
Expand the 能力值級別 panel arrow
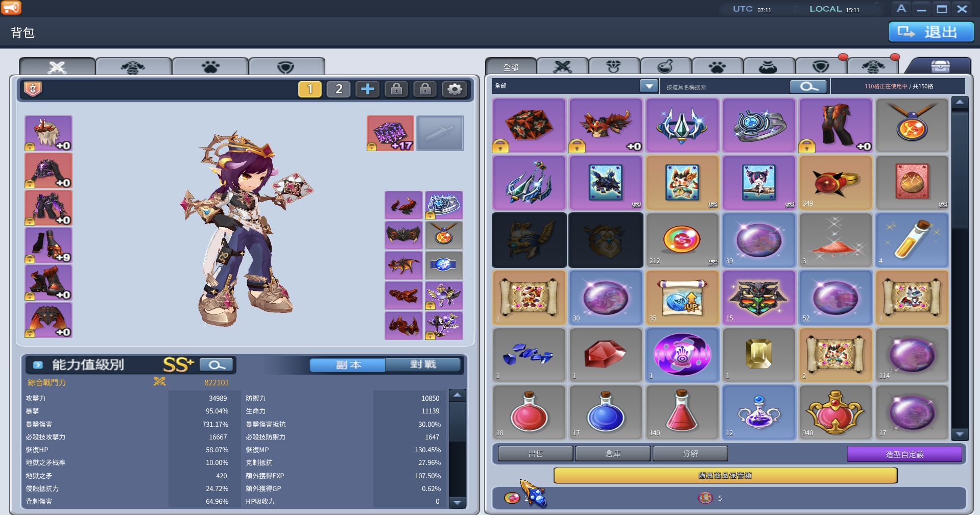pos(38,365)
